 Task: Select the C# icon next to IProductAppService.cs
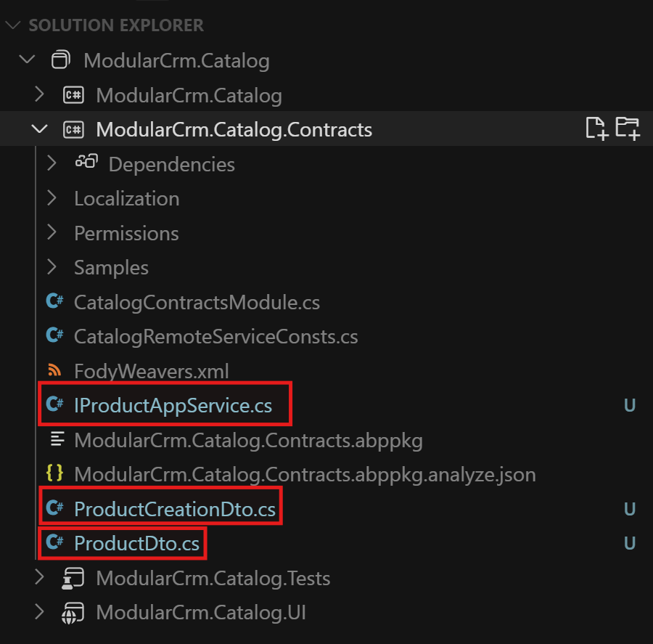[x=56, y=405]
